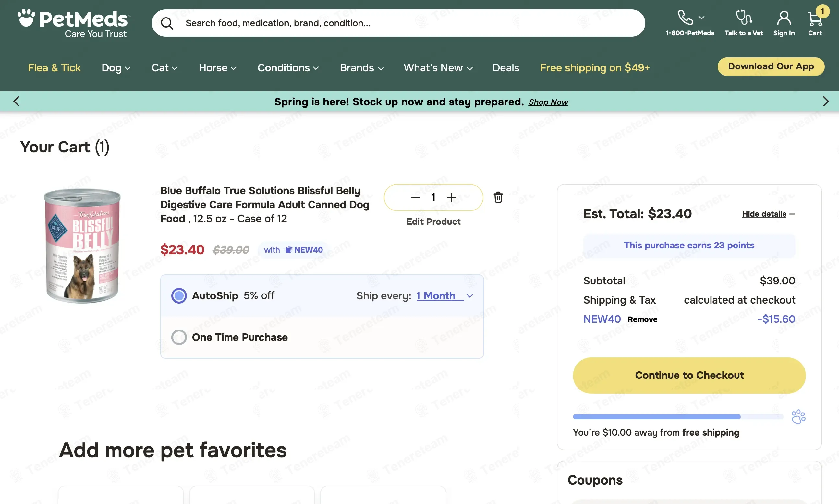The image size is (839, 504).
Task: Expand the Conditions menu
Action: [288, 67]
